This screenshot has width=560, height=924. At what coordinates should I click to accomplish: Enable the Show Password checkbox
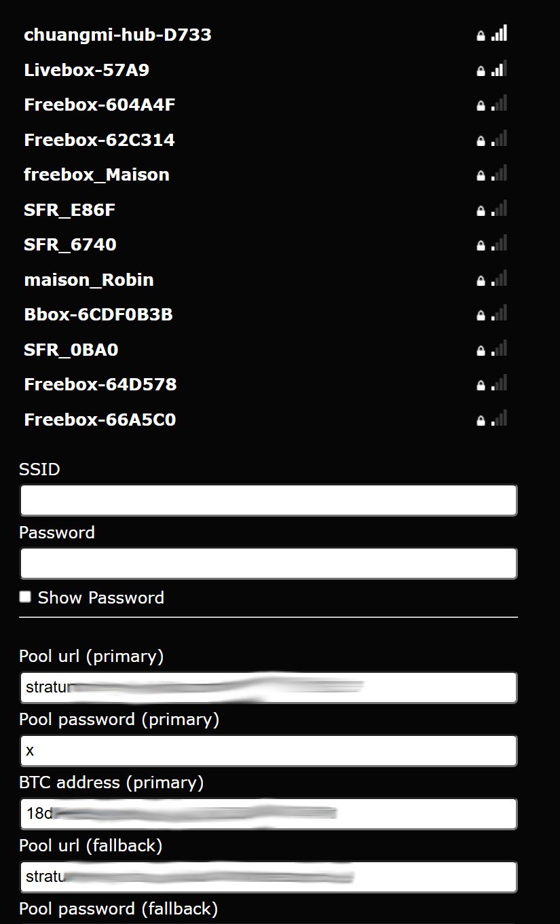(x=25, y=597)
